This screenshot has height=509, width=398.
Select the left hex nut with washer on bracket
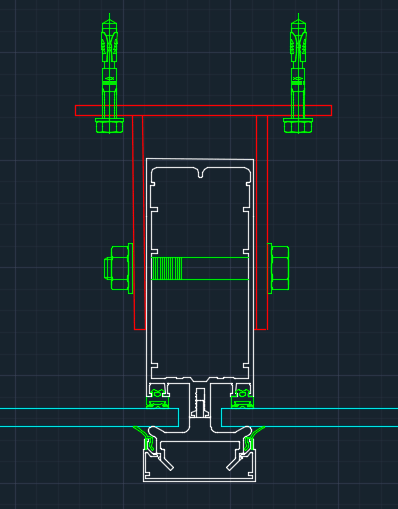click(119, 268)
